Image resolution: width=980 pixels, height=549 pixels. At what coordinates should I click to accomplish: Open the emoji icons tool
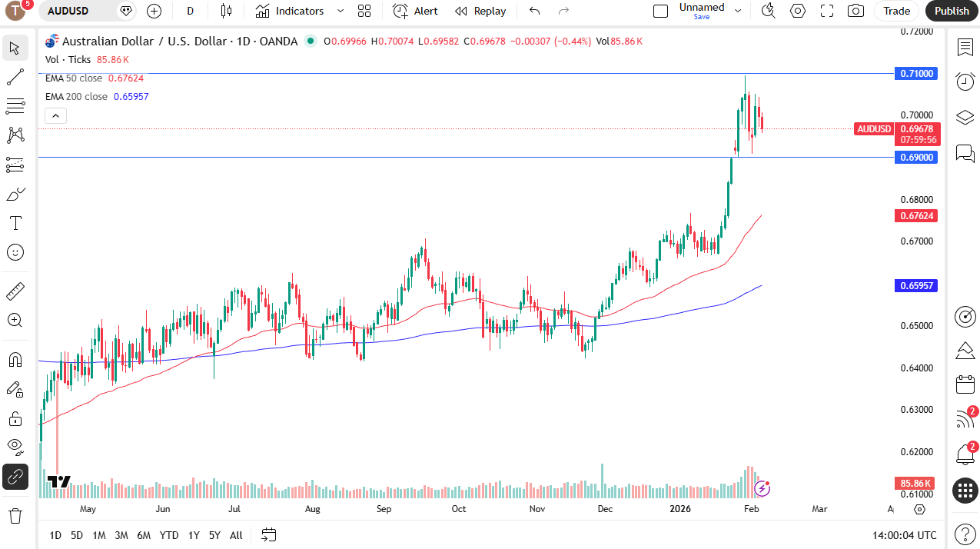point(15,252)
